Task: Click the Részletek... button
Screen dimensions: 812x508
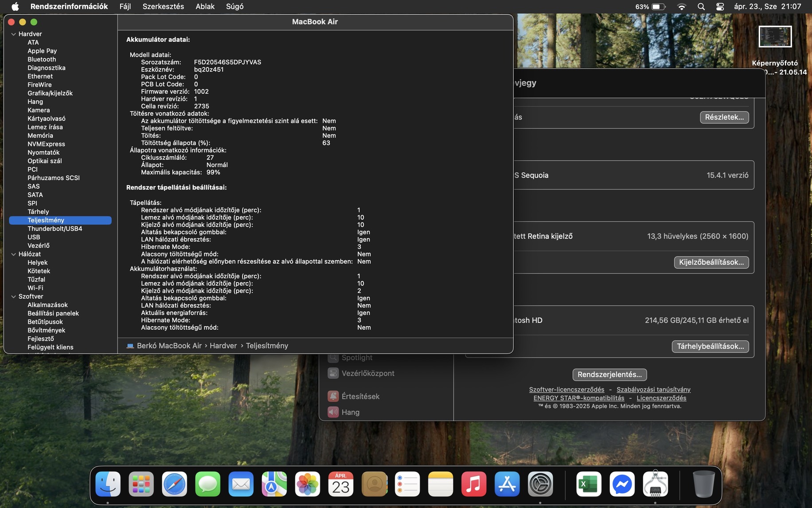Action: click(x=724, y=117)
